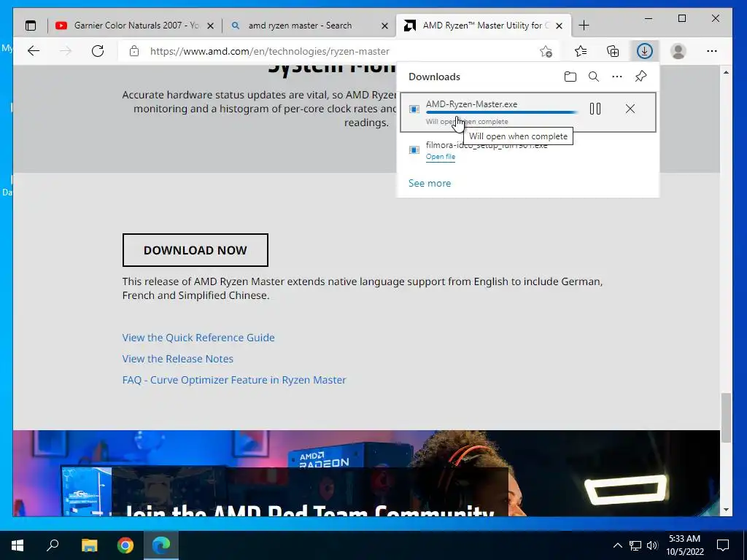Click the page scrollbar up arrow

[726, 72]
